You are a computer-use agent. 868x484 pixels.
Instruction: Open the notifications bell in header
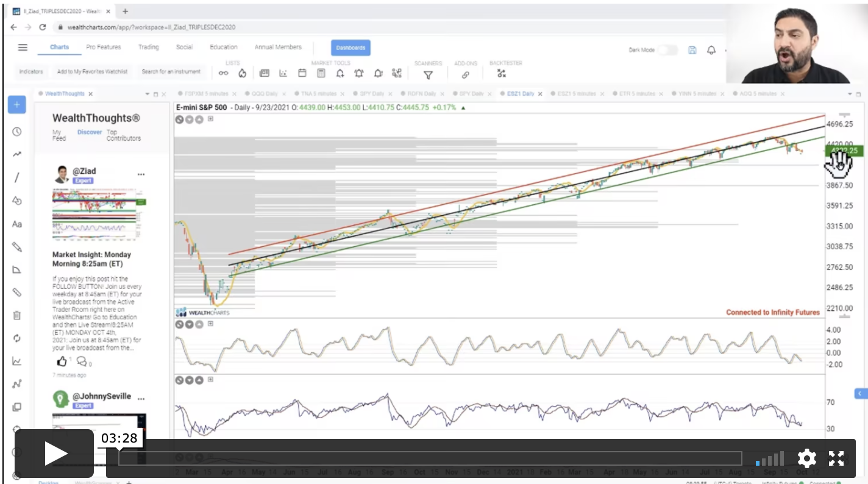click(711, 50)
